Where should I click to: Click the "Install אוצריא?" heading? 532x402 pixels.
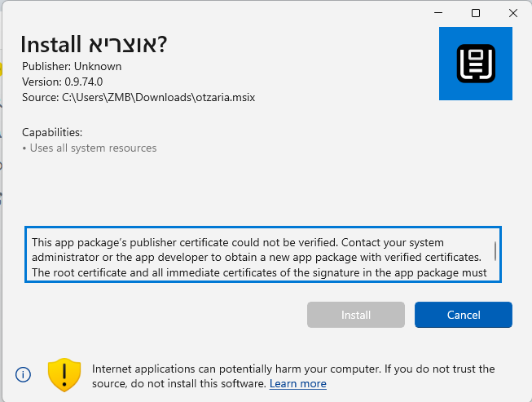pyautogui.click(x=93, y=44)
